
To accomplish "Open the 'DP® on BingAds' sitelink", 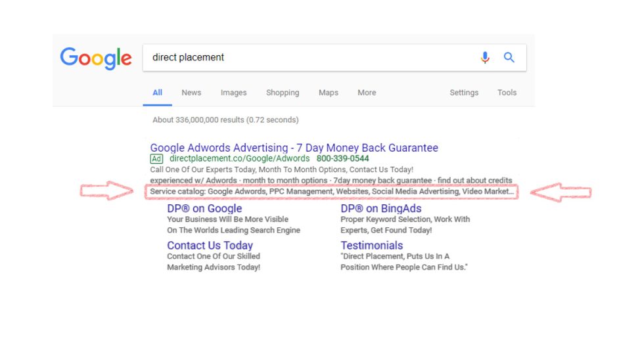I will [x=381, y=208].
